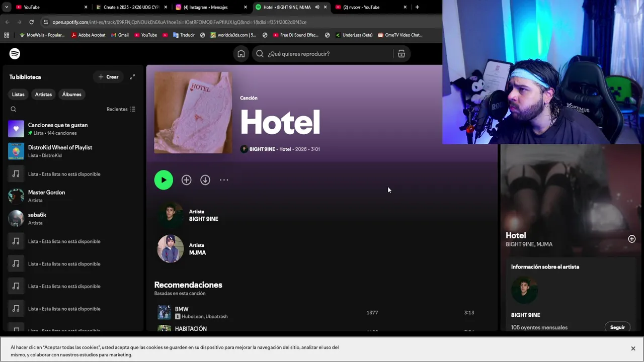Click the Hotel album cover art

193,113
